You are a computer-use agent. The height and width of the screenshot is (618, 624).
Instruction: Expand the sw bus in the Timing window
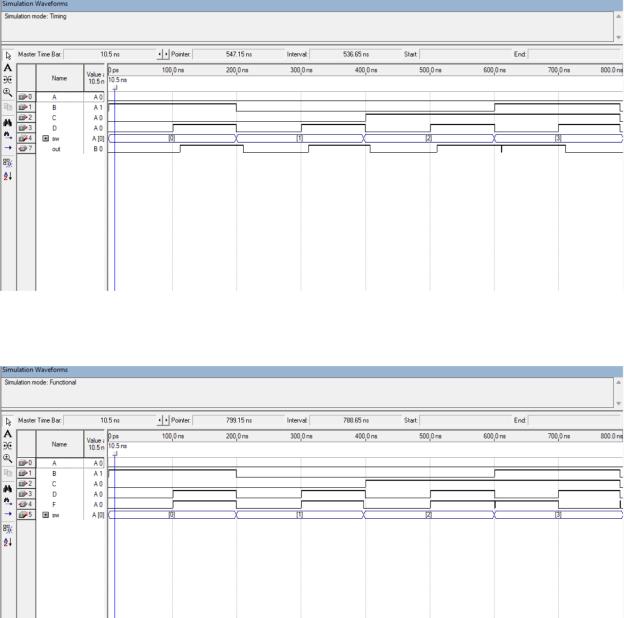45,138
